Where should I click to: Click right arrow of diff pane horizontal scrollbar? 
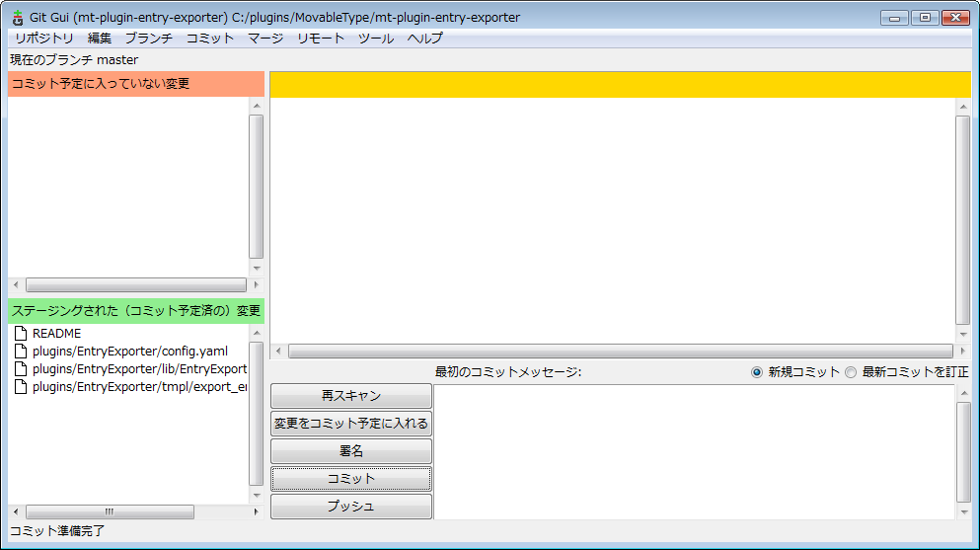(x=963, y=352)
